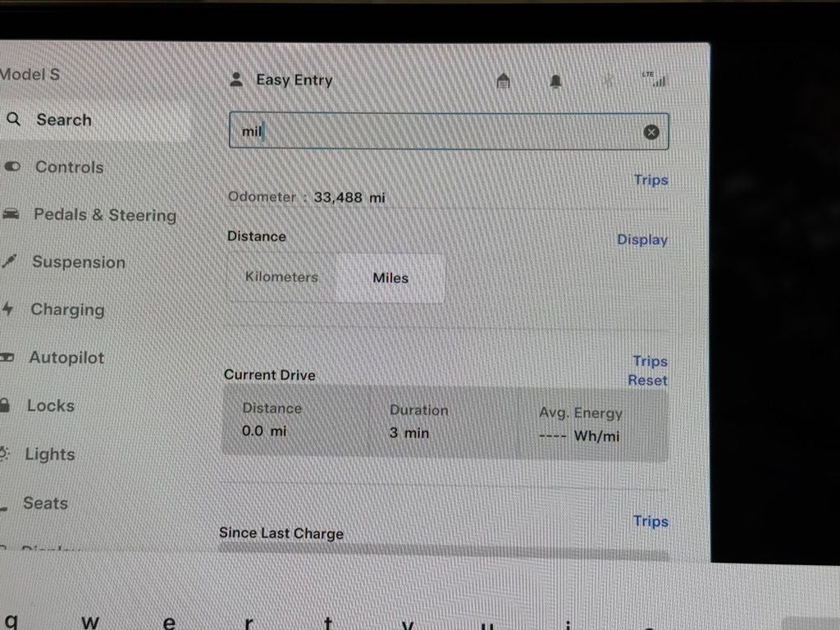This screenshot has width=840, height=630.
Task: Reset the Current Drive statistics
Action: tap(647, 380)
